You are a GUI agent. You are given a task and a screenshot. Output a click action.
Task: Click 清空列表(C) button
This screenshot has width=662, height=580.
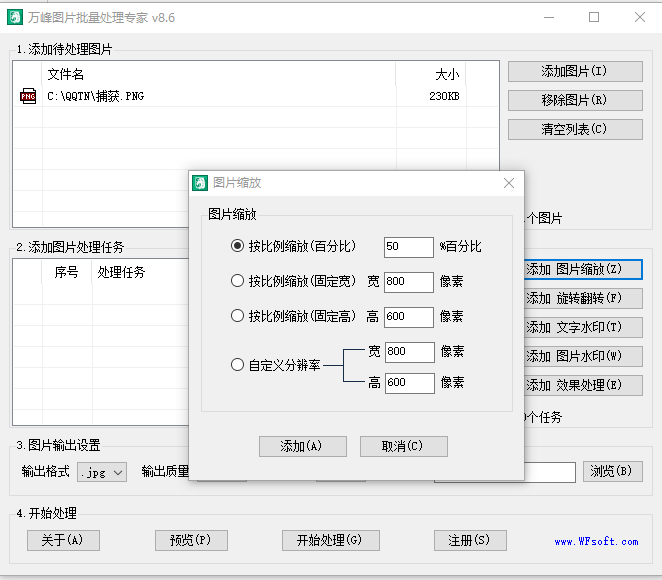click(x=575, y=129)
